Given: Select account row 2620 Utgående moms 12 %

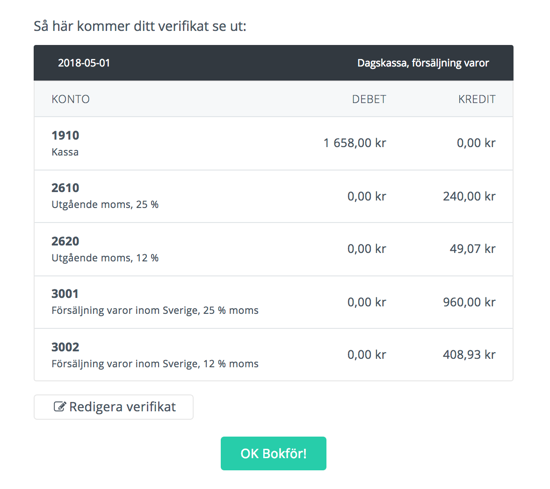Looking at the screenshot, I should (x=273, y=249).
